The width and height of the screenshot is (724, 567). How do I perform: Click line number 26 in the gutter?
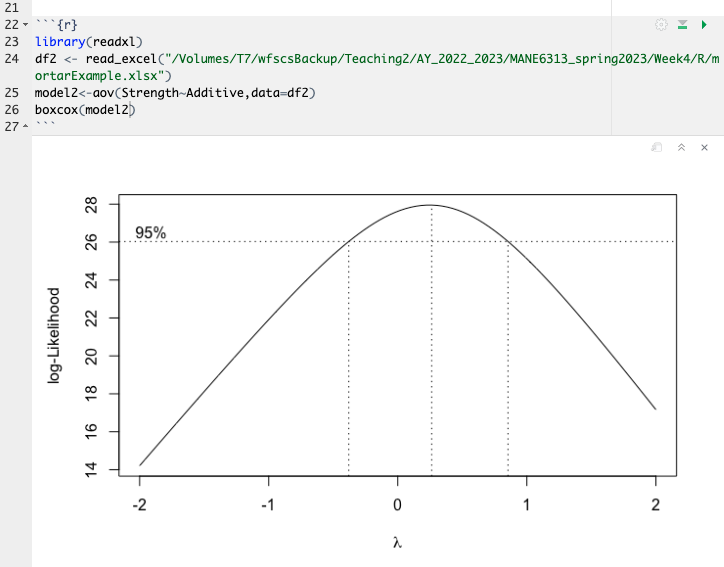pos(11,109)
